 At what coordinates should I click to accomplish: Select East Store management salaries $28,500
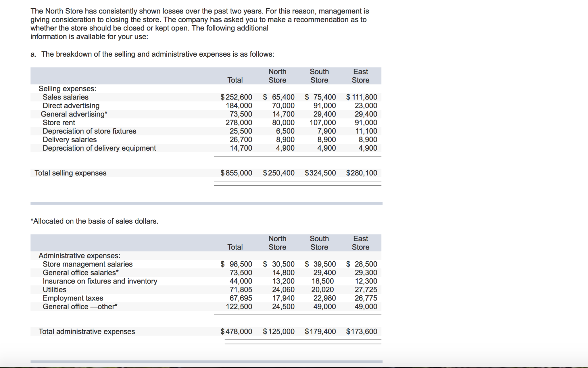[x=362, y=264]
